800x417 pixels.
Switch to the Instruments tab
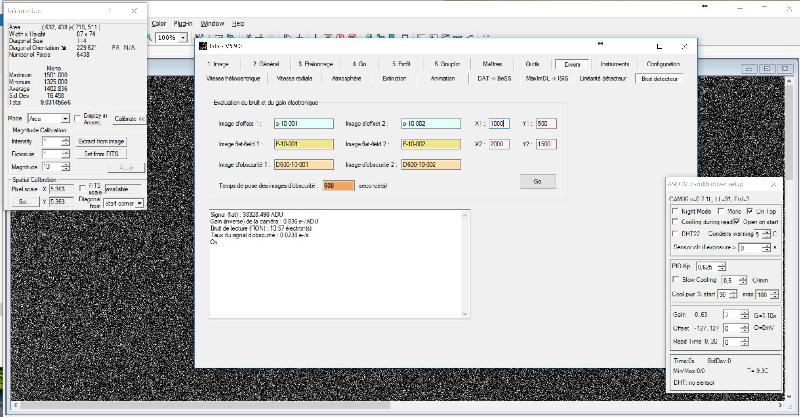tap(614, 64)
